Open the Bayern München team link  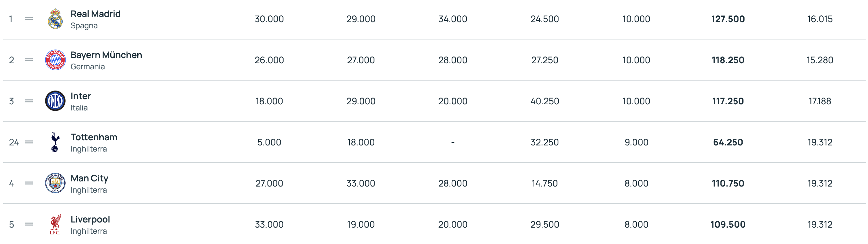point(106,55)
